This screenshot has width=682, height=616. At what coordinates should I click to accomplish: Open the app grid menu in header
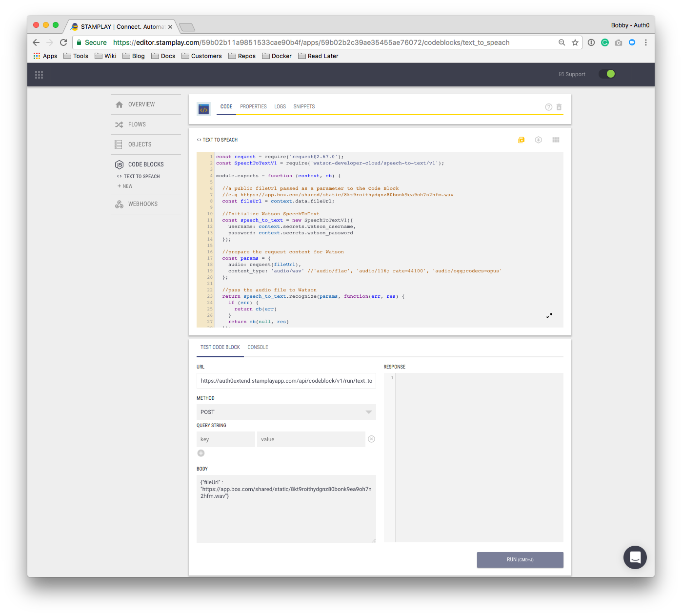point(39,75)
